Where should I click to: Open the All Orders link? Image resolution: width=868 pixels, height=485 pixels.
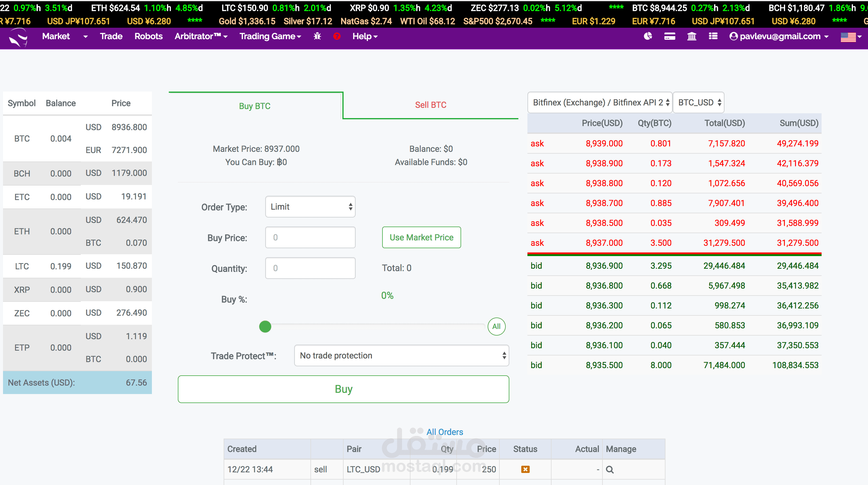click(445, 432)
